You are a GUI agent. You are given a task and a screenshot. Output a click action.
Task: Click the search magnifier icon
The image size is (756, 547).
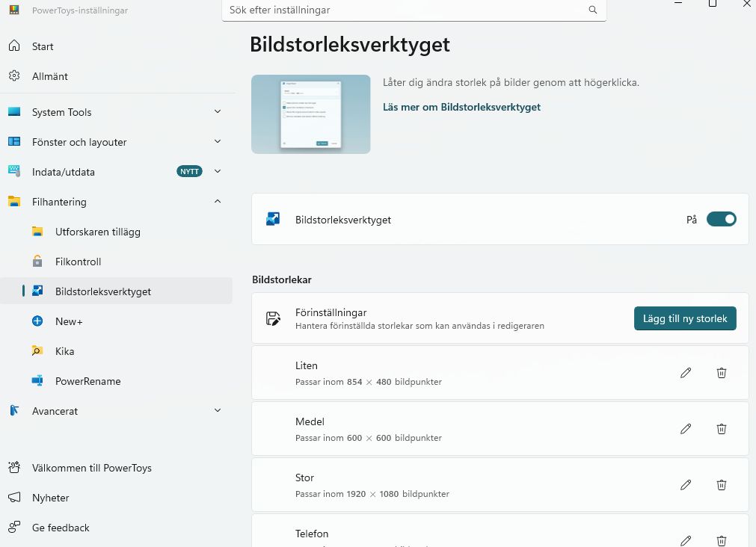[x=593, y=10]
